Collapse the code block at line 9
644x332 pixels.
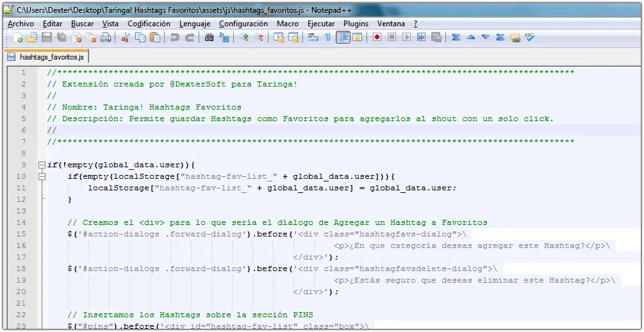click(x=42, y=165)
